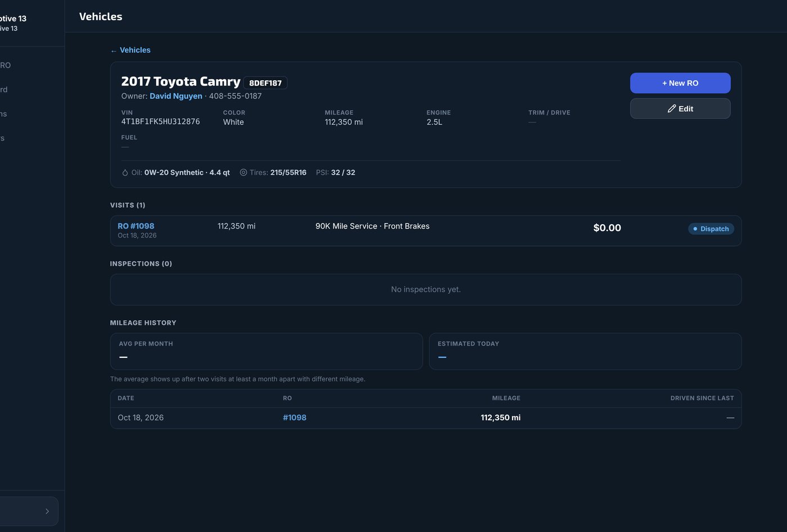
Task: Open #1098 in mileage history table
Action: point(295,417)
